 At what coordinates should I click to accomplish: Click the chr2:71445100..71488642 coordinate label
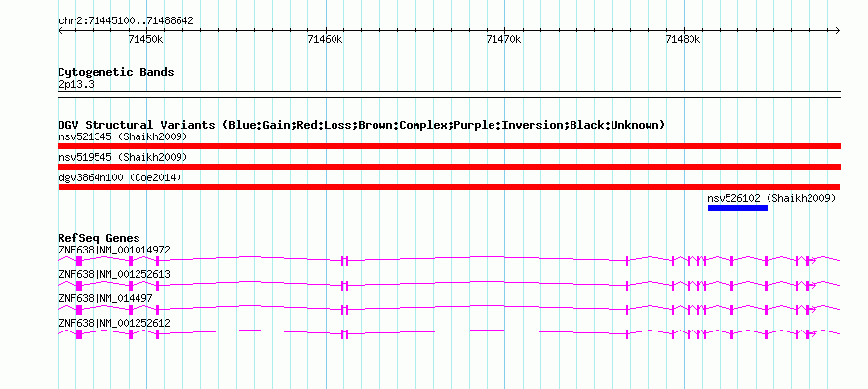(126, 21)
